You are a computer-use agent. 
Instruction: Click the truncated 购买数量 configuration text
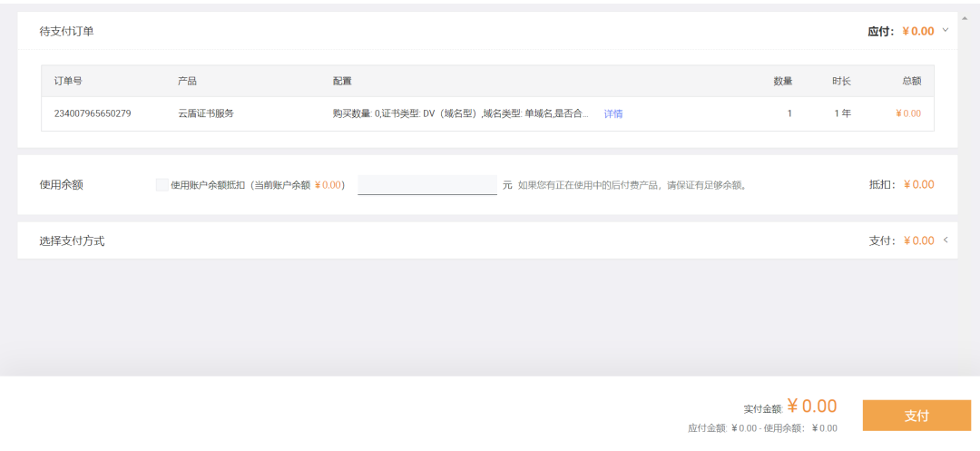(x=460, y=114)
